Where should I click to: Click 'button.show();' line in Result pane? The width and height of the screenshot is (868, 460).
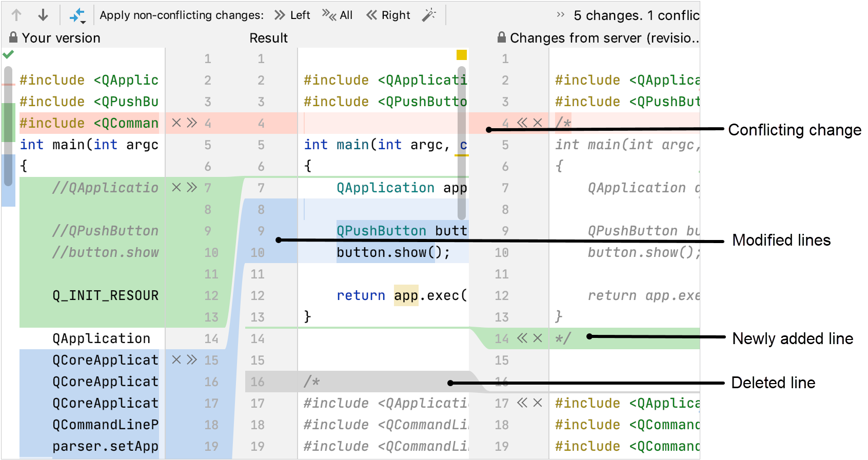click(393, 252)
